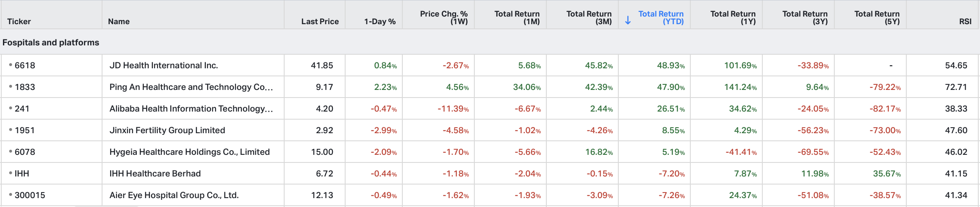This screenshot has height=207, width=980.
Task: Sort by Total Return (3Y) header
Action: tap(805, 17)
